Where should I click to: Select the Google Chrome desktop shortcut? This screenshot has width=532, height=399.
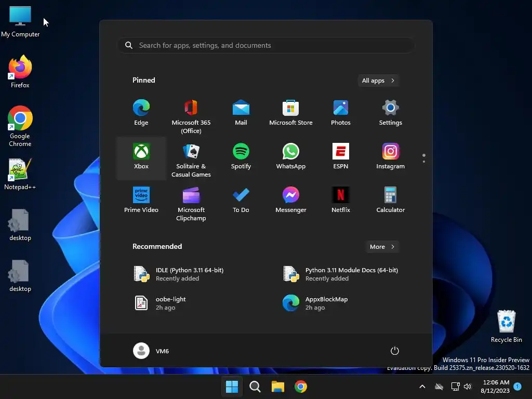pyautogui.click(x=20, y=126)
